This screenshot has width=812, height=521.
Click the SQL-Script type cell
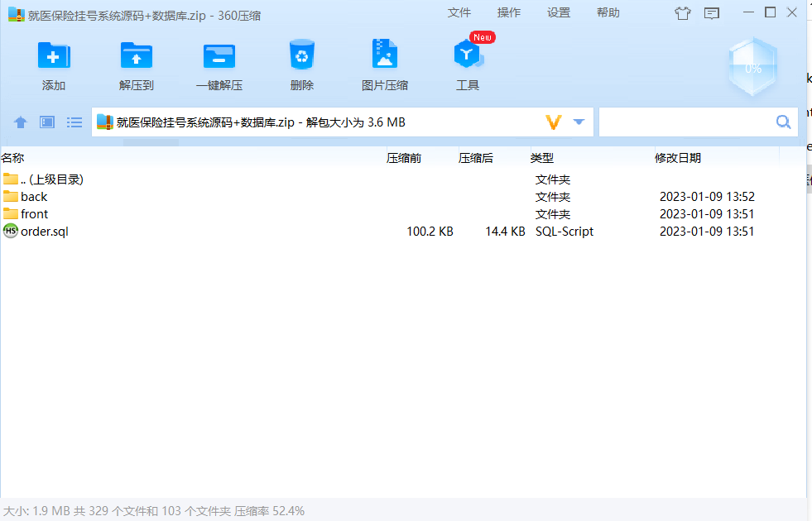click(x=565, y=232)
